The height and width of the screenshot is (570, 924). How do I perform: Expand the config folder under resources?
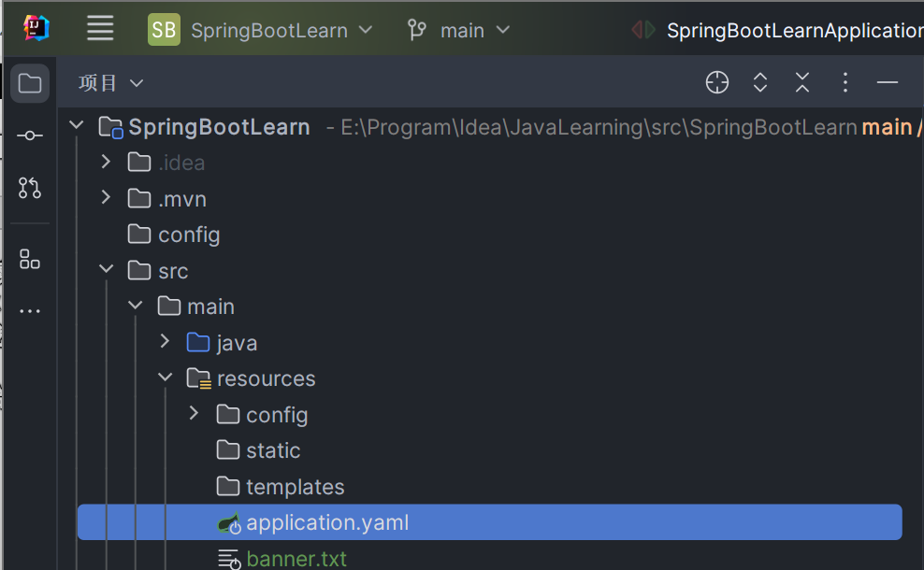coord(194,413)
